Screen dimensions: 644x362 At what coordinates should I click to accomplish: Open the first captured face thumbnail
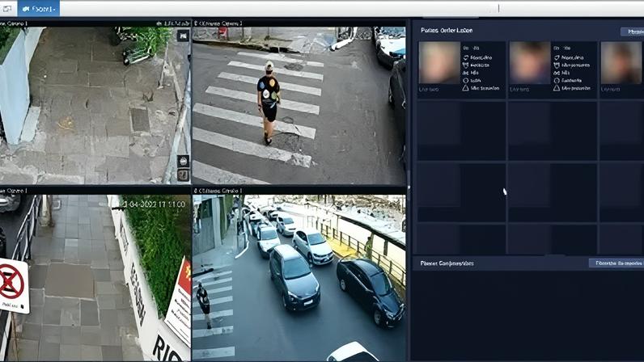coord(439,63)
